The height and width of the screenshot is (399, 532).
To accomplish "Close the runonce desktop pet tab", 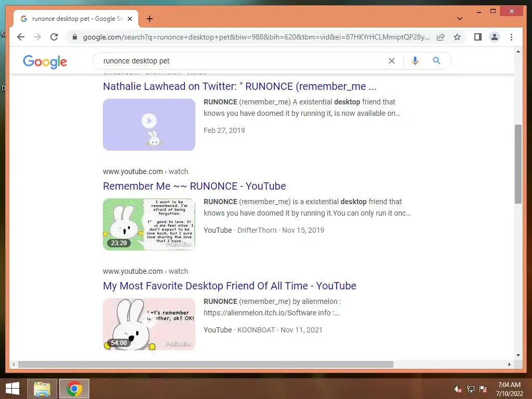I will pyautogui.click(x=129, y=19).
